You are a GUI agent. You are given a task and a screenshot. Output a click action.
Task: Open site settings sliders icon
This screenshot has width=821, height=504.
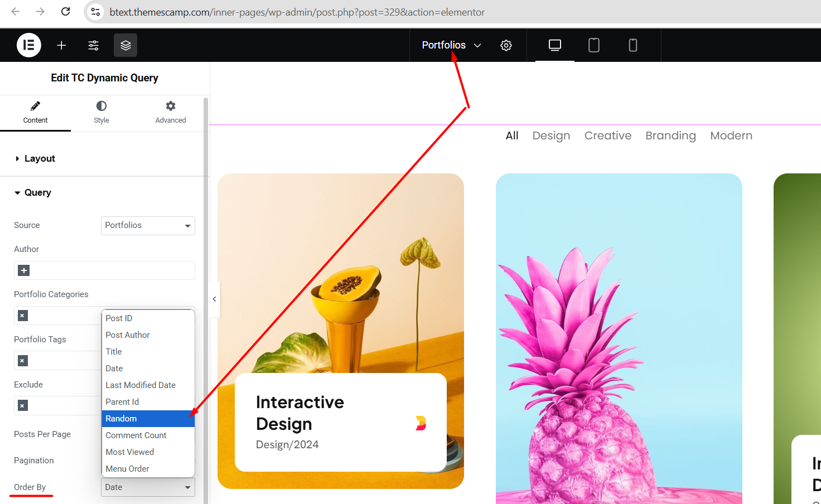pyautogui.click(x=94, y=45)
